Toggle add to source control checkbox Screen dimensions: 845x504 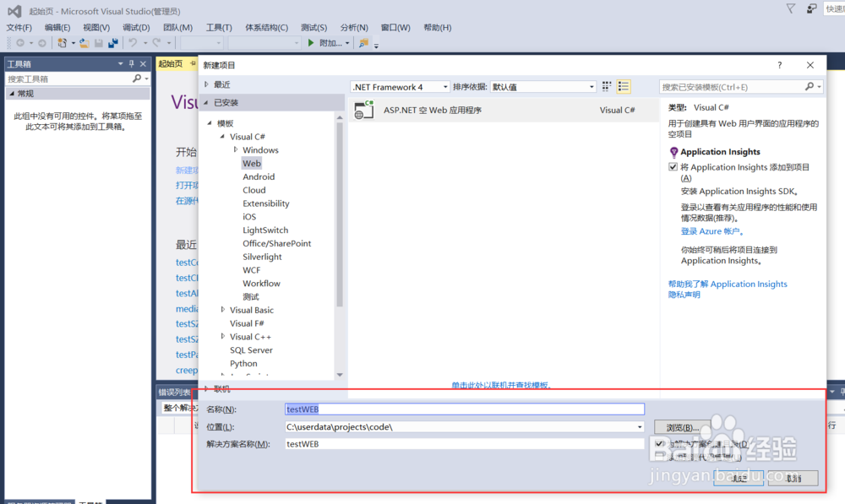coord(660,457)
